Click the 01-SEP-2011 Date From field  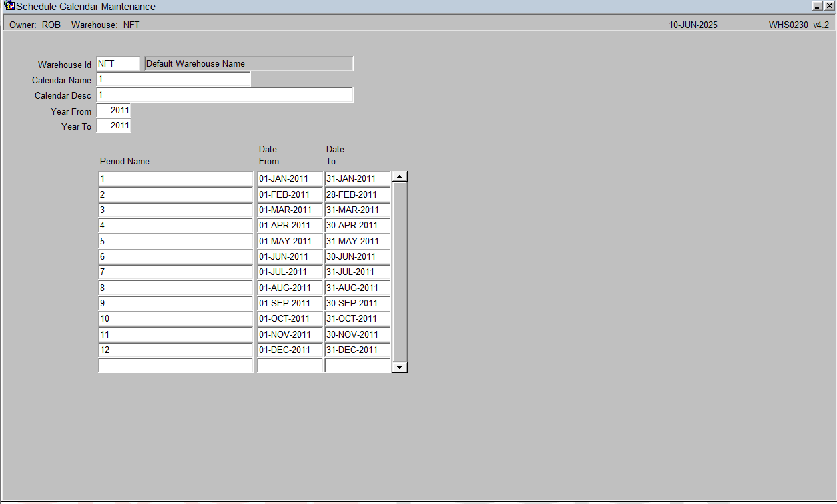tap(290, 303)
